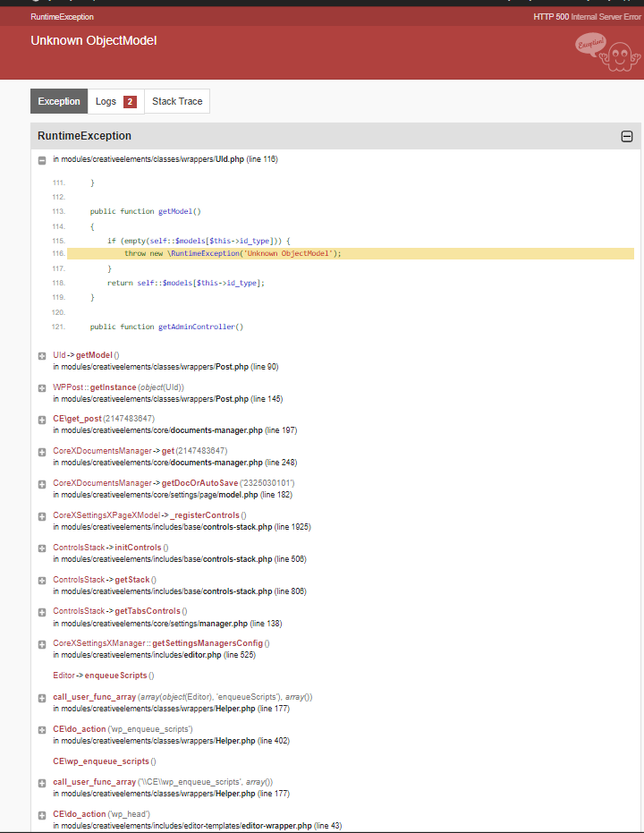Expand the UId->getModel trace entry

click(x=42, y=356)
